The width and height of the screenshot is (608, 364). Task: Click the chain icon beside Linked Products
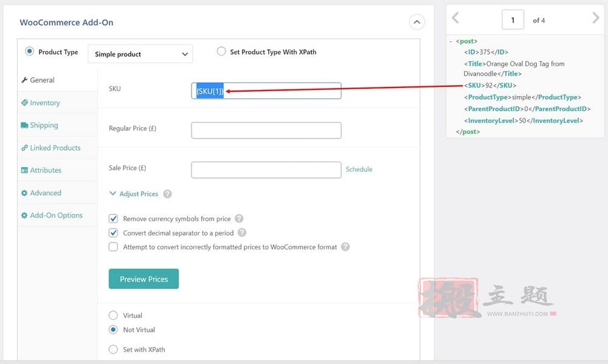(24, 148)
